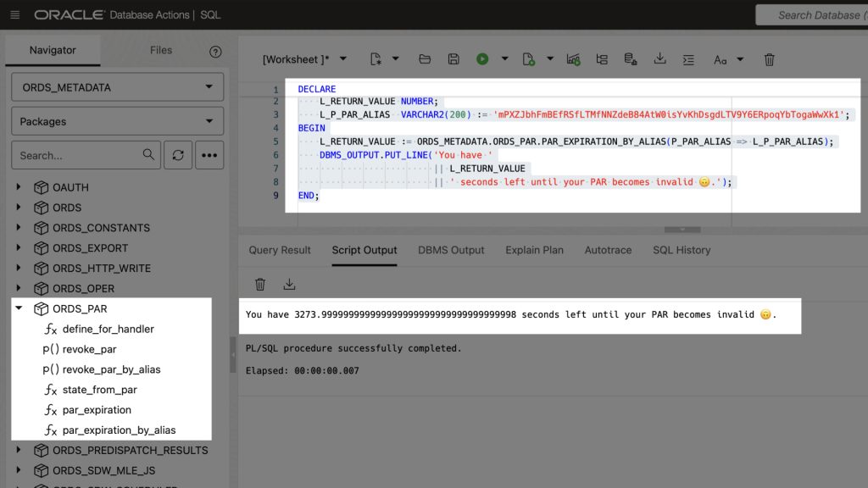Screen dimensions: 868x488
Task: Click the OAUTH package icon
Action: pos(41,187)
